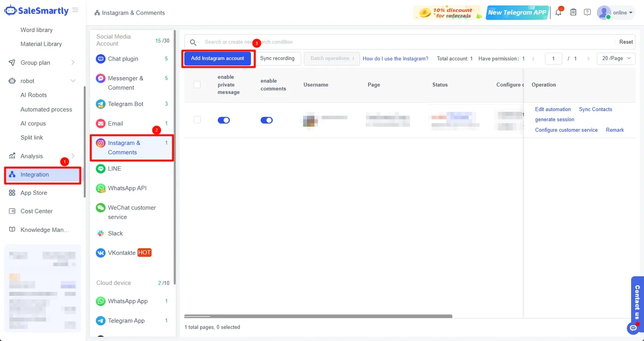Viewport: 644px width, 341px height.
Task: Open the 20 /Page size dropdown
Action: pyautogui.click(x=616, y=58)
